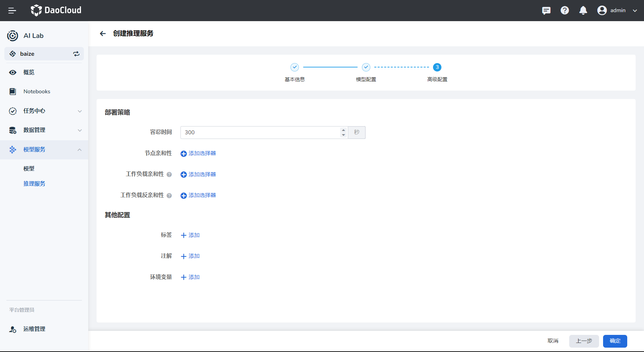Increase 容忍时间 with the up stepper arrow

click(343, 130)
